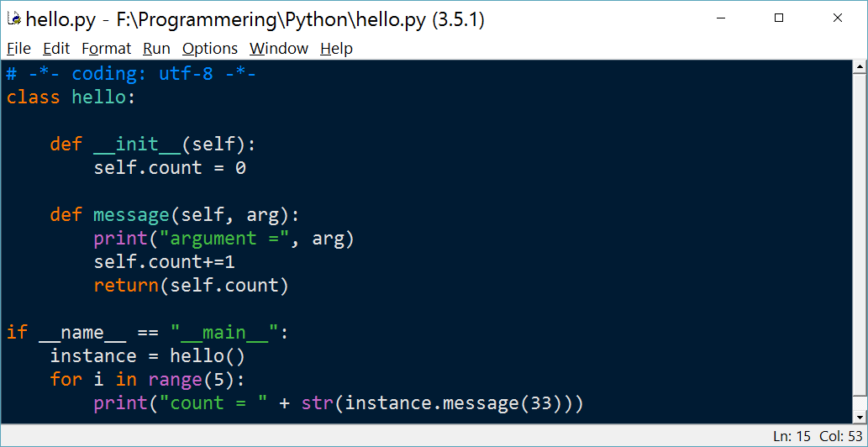868x447 pixels.
Task: Open the Window menu
Action: click(x=279, y=49)
